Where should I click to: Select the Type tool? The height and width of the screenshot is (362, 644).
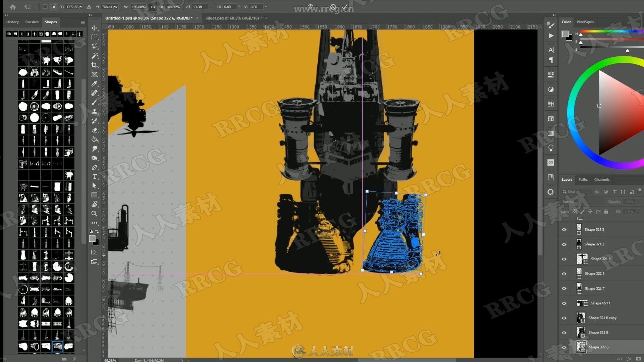coord(95,177)
